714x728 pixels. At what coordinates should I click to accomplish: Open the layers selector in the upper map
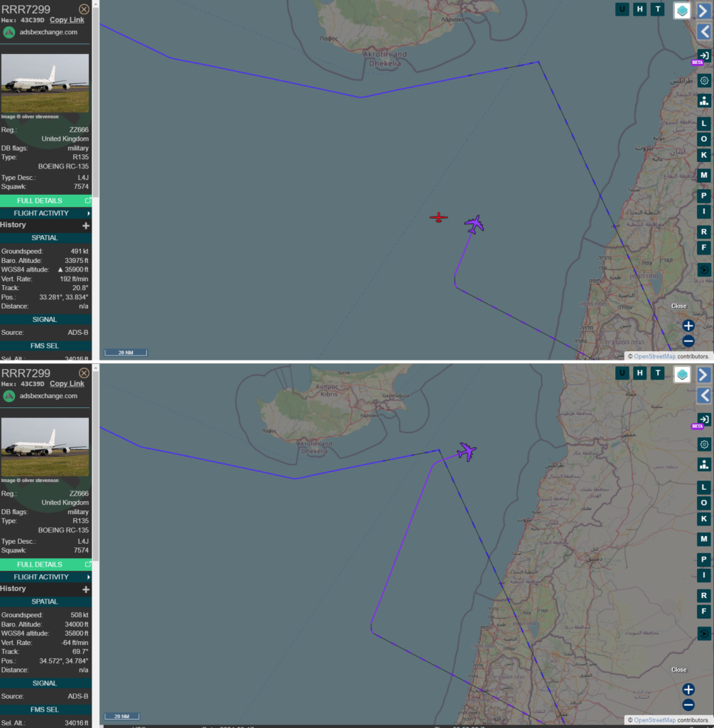pos(682,11)
